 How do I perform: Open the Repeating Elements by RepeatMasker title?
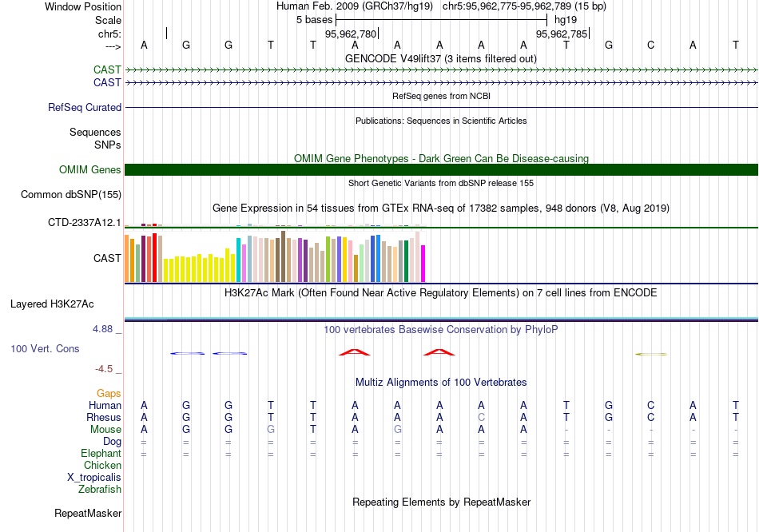441,502
